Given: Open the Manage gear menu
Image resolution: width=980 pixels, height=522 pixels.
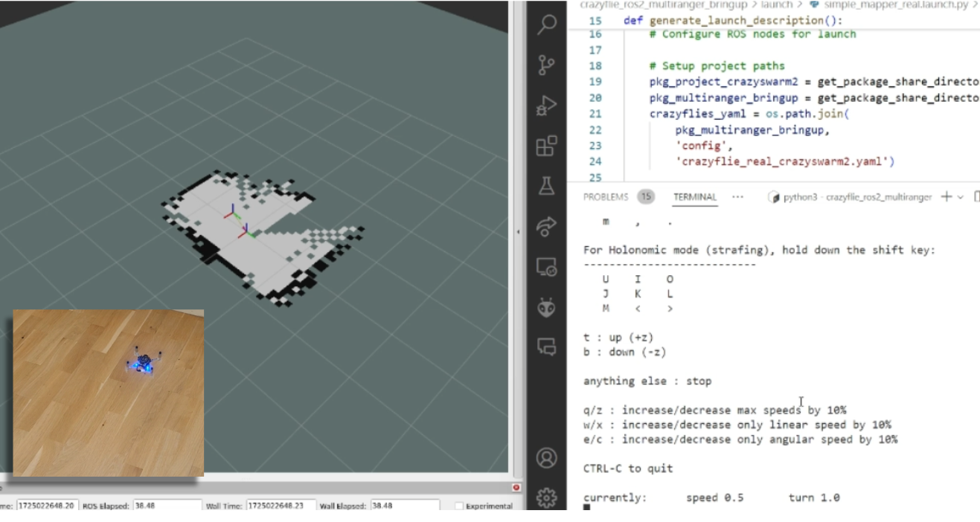Looking at the screenshot, I should coord(547,497).
